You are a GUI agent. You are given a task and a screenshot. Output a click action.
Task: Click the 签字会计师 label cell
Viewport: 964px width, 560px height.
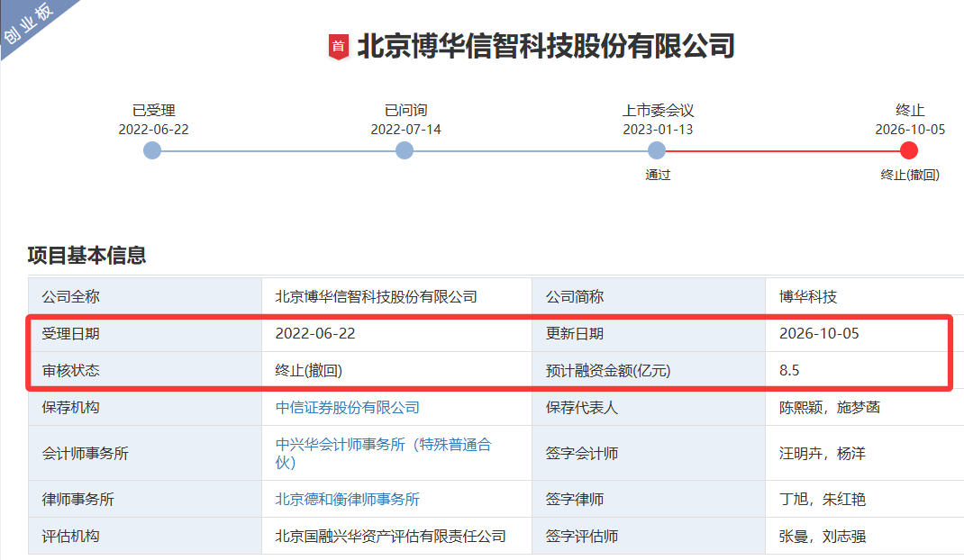(649, 453)
